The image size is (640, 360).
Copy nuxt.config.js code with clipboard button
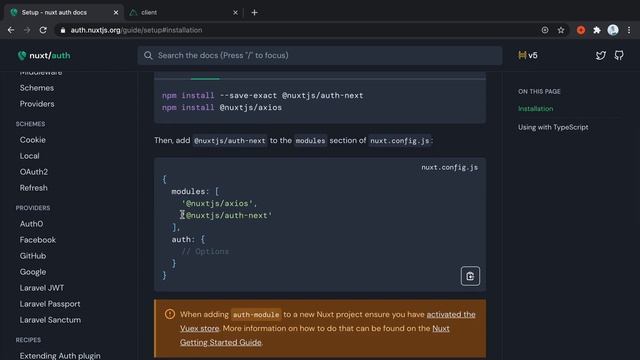click(470, 276)
